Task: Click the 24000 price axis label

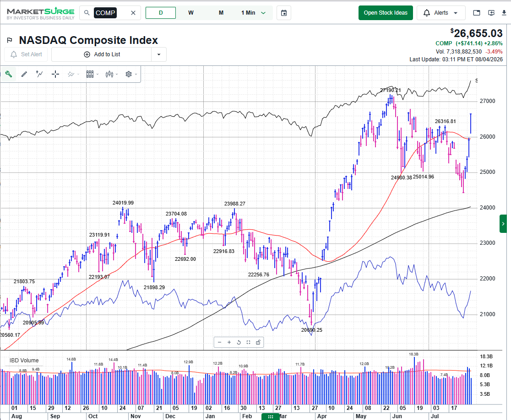Action: point(487,207)
